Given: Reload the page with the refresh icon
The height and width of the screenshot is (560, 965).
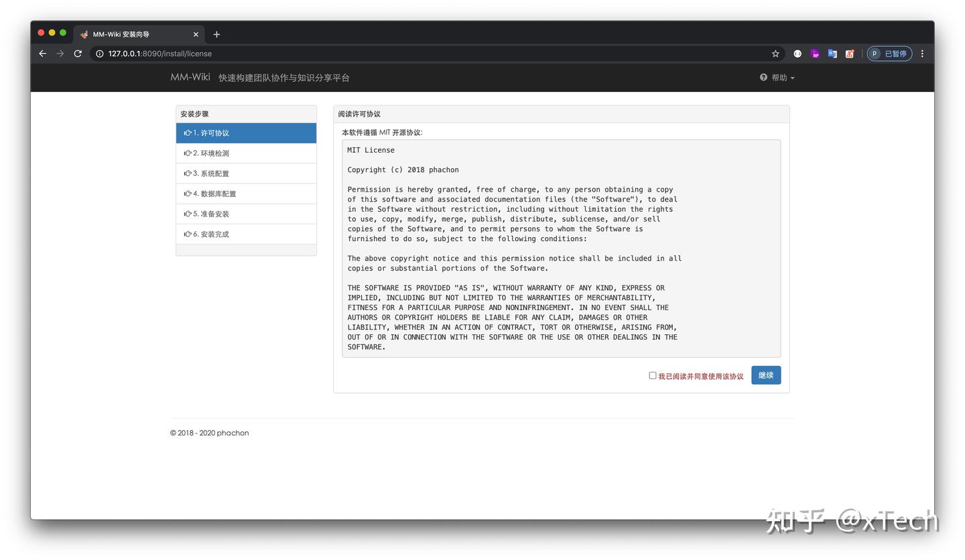Looking at the screenshot, I should pyautogui.click(x=78, y=54).
